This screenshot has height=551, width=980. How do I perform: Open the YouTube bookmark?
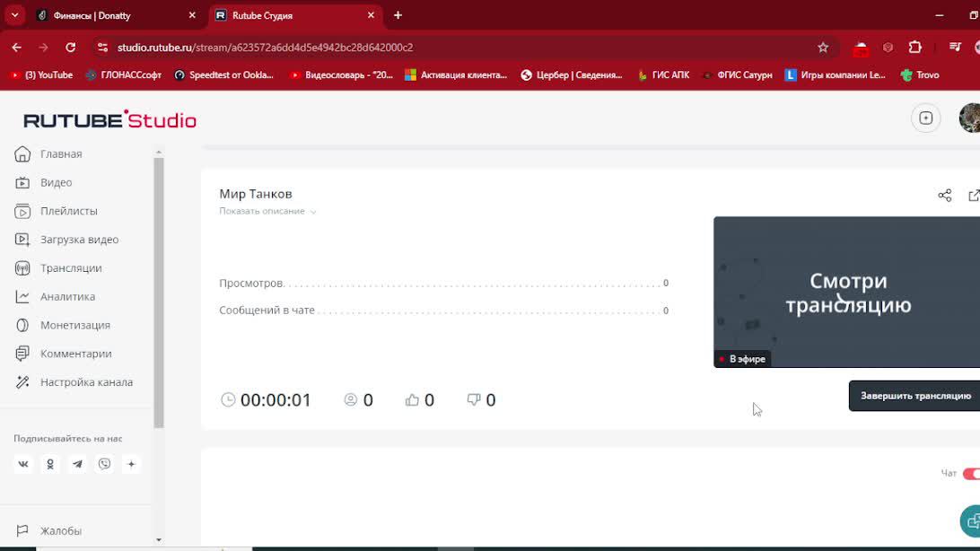(41, 75)
